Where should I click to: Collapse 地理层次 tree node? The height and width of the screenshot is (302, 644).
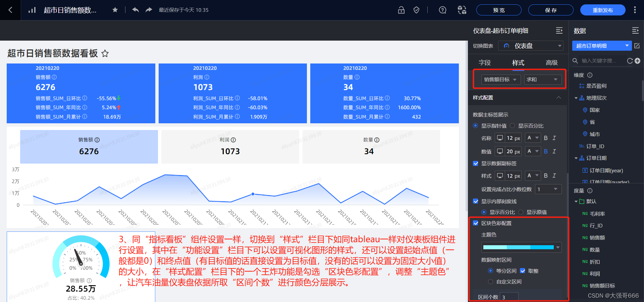click(576, 98)
